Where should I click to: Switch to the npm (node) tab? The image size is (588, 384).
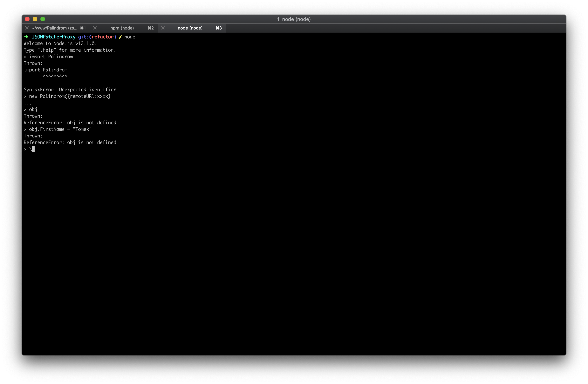coord(122,28)
